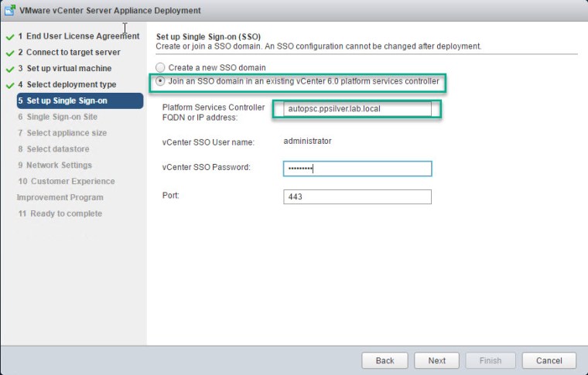Select Create a new SSO domain option
The image size is (588, 375).
pos(160,67)
